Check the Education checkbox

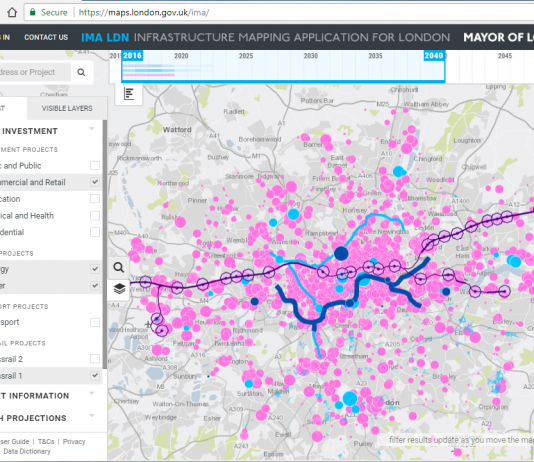pos(95,198)
